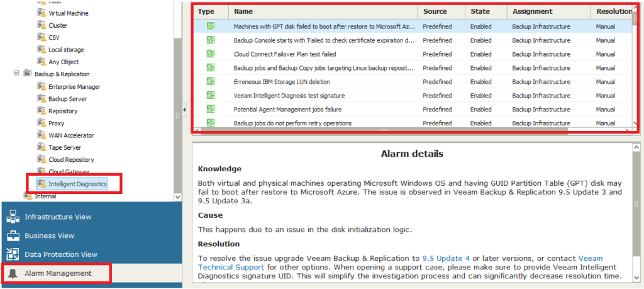Click the Local storage node icon
The width and height of the screenshot is (644, 289).
[x=42, y=49]
